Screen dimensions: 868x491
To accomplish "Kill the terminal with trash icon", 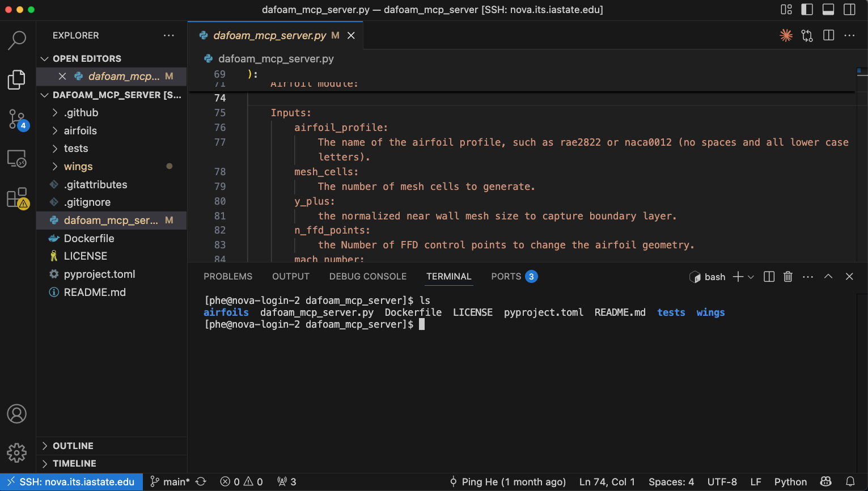I will point(787,277).
